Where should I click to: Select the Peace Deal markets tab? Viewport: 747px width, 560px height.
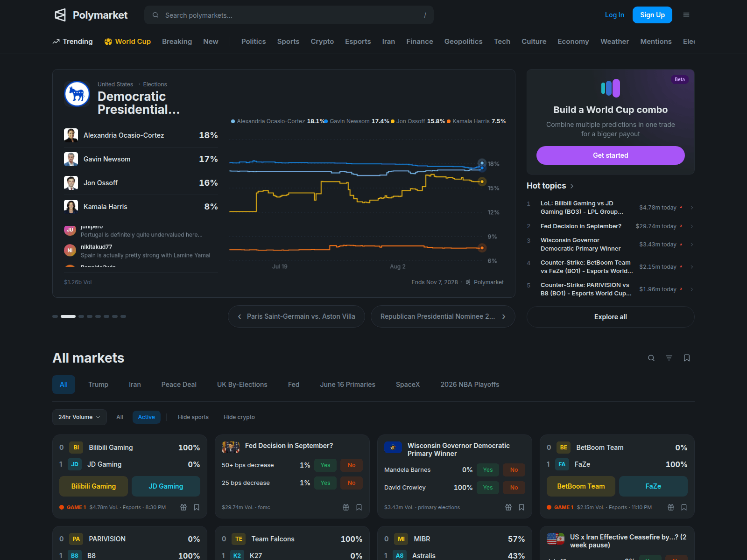[x=179, y=385]
